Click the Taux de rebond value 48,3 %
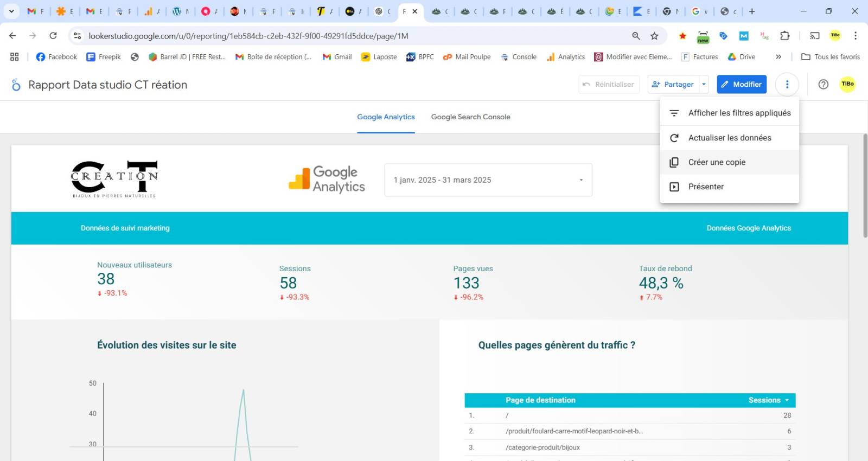The height and width of the screenshot is (461, 868). (661, 283)
